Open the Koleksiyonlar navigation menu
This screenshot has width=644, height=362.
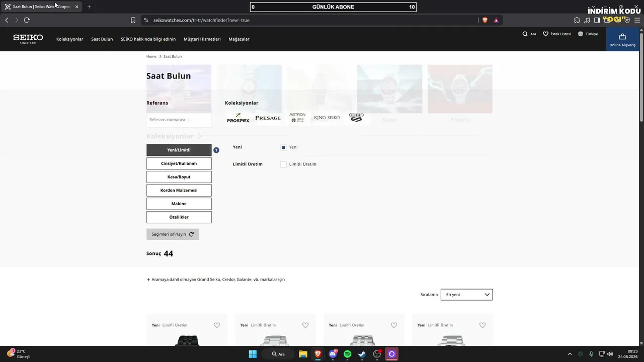click(70, 39)
